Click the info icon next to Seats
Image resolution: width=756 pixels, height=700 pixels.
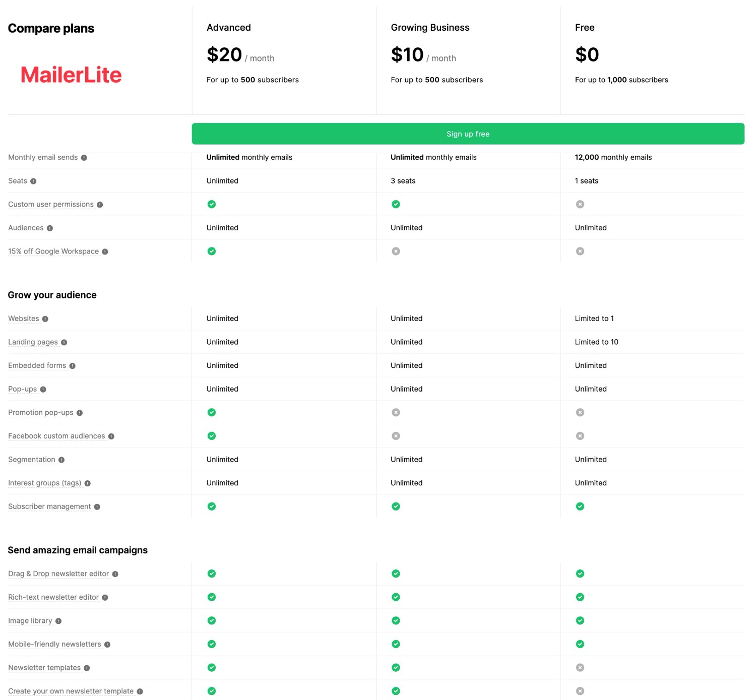point(33,181)
